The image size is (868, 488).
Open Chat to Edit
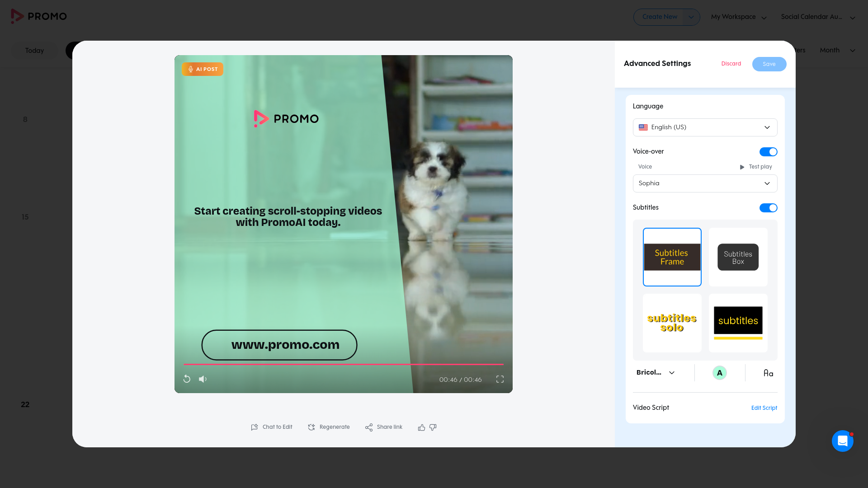click(x=272, y=427)
